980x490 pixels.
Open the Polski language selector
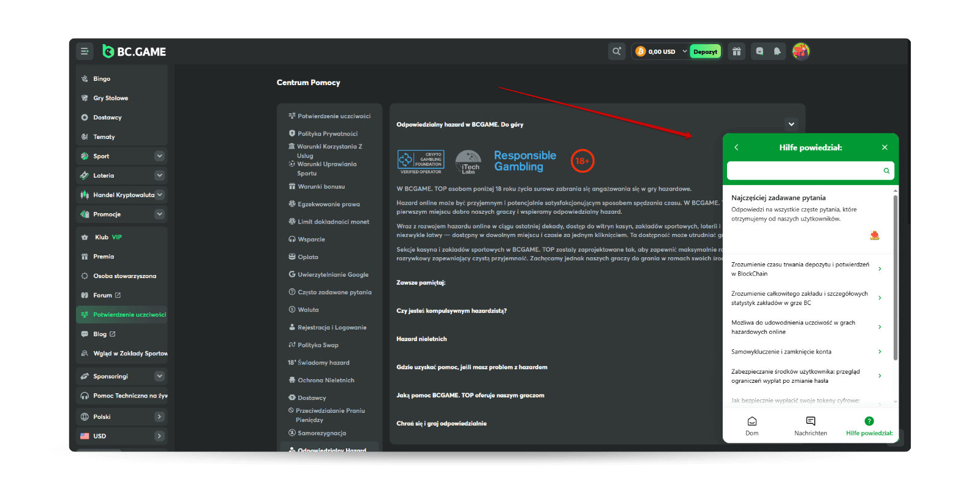122,417
